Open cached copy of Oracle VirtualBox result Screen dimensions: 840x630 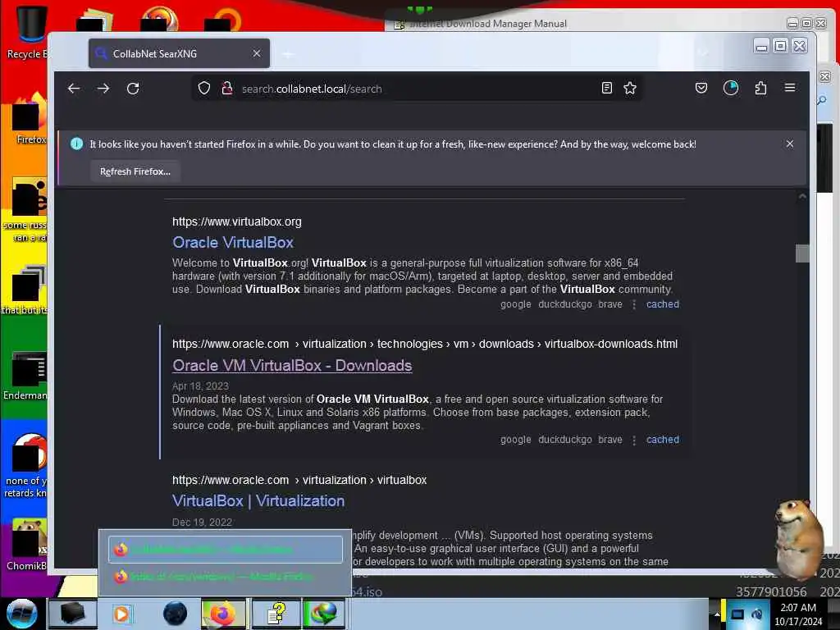click(663, 304)
